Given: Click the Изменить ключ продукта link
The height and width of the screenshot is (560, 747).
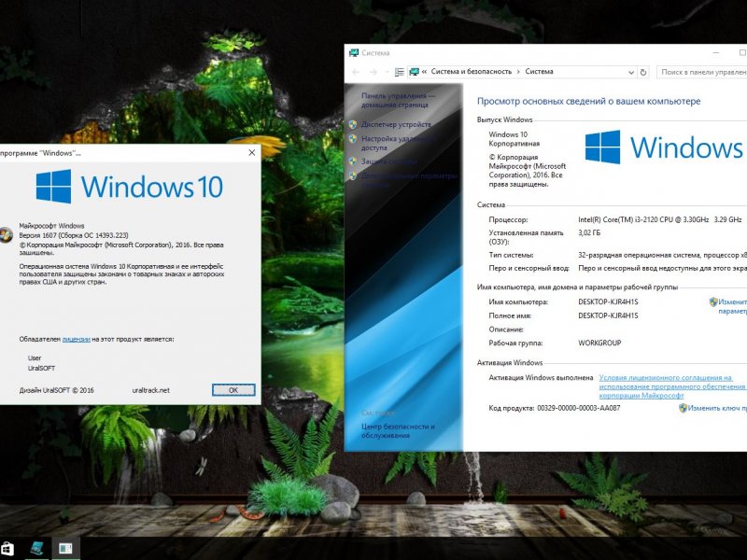Looking at the screenshot, I should coord(717,408).
